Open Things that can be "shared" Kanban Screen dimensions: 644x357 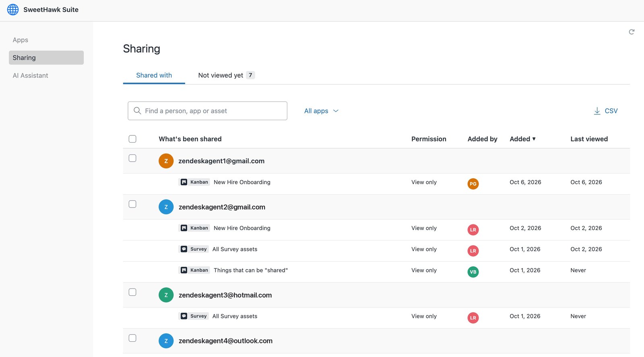(x=251, y=270)
